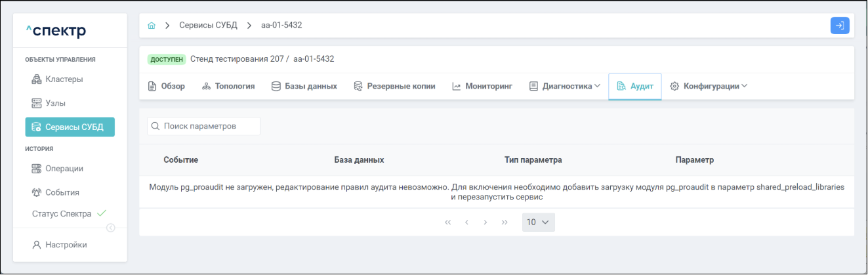This screenshot has width=868, height=275.
Task: Collapse sidebar with the arrow icon
Action: click(x=111, y=228)
